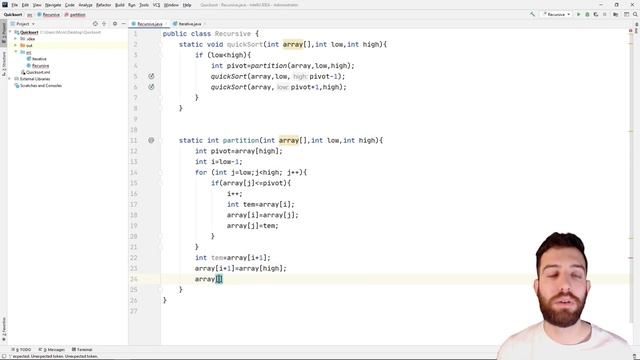
Task: Open the Run menu
Action: point(131,5)
